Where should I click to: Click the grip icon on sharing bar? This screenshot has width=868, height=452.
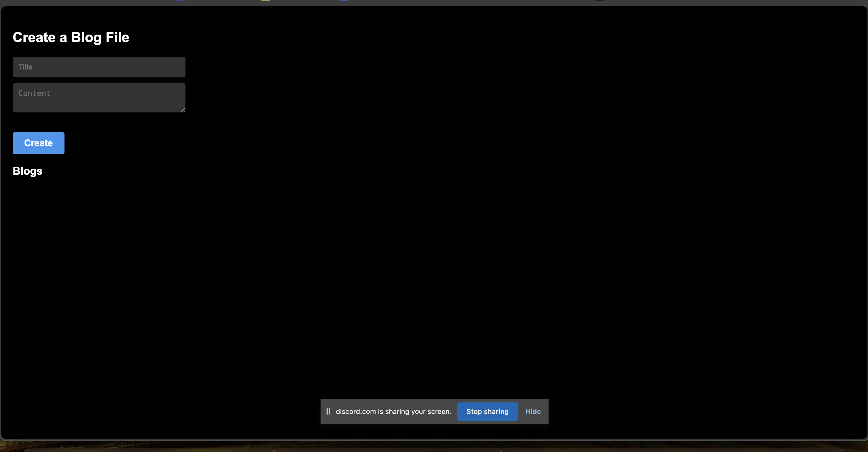click(x=328, y=412)
